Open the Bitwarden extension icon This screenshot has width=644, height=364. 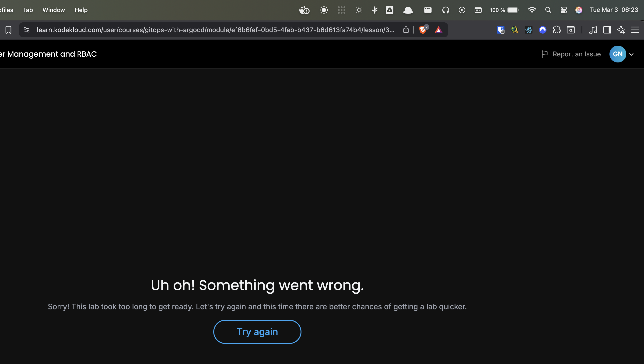[500, 30]
